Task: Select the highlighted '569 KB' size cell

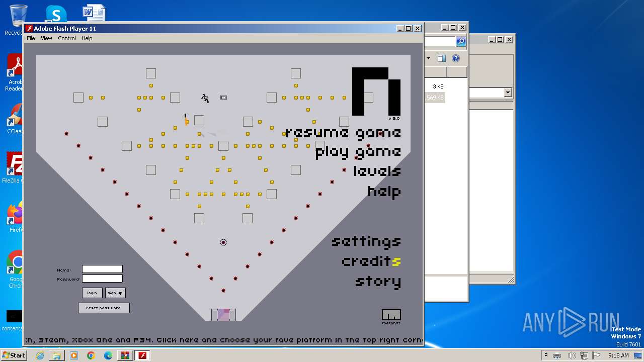Action: pos(436,98)
